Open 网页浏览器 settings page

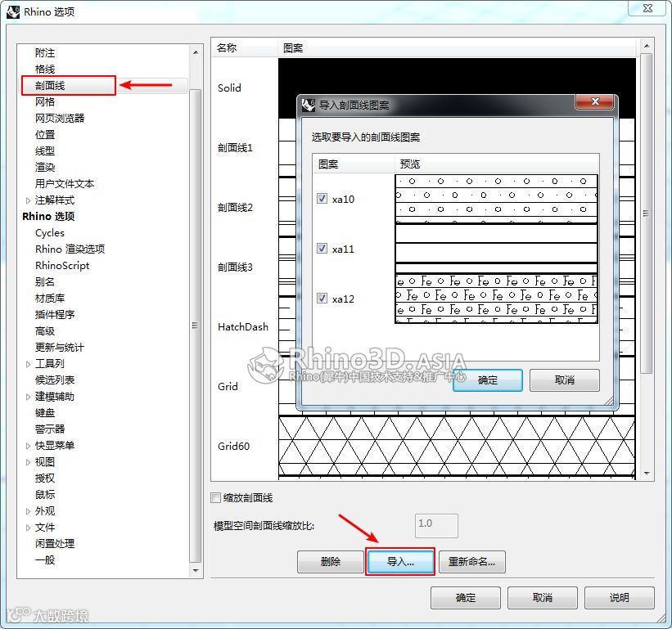[60, 118]
